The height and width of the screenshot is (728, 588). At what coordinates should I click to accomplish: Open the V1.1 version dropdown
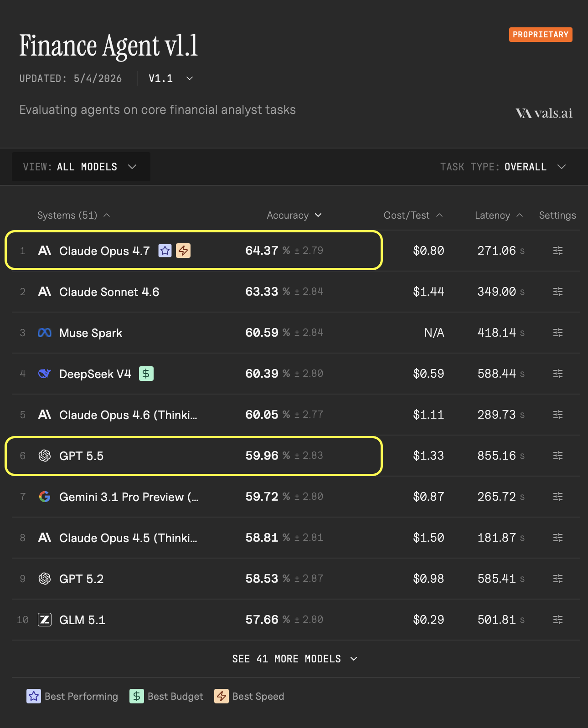point(171,78)
